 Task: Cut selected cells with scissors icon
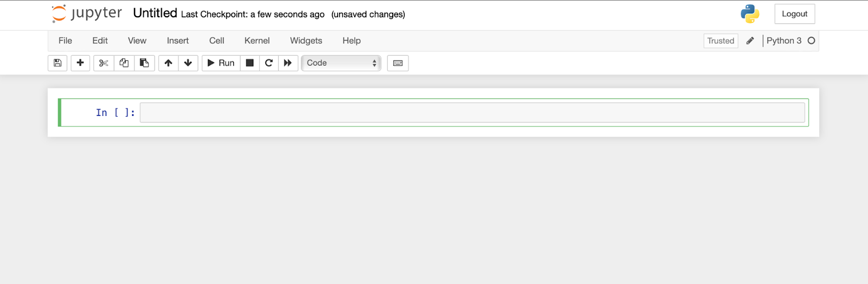104,63
